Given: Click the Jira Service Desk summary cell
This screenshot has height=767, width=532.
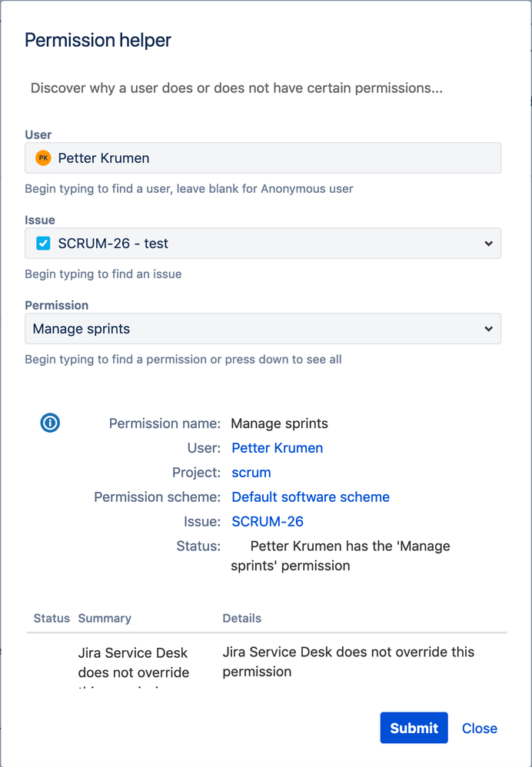Looking at the screenshot, I should click(x=133, y=662).
